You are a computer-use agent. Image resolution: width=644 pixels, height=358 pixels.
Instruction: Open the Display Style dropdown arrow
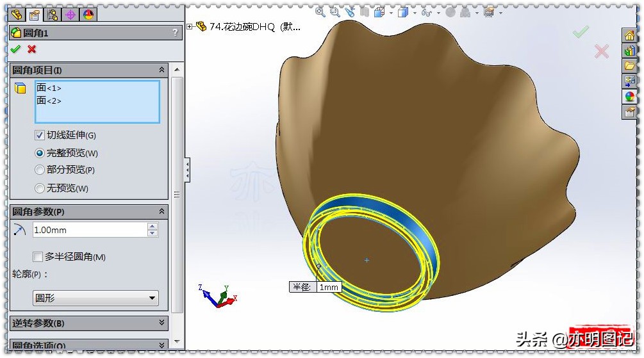(x=415, y=13)
